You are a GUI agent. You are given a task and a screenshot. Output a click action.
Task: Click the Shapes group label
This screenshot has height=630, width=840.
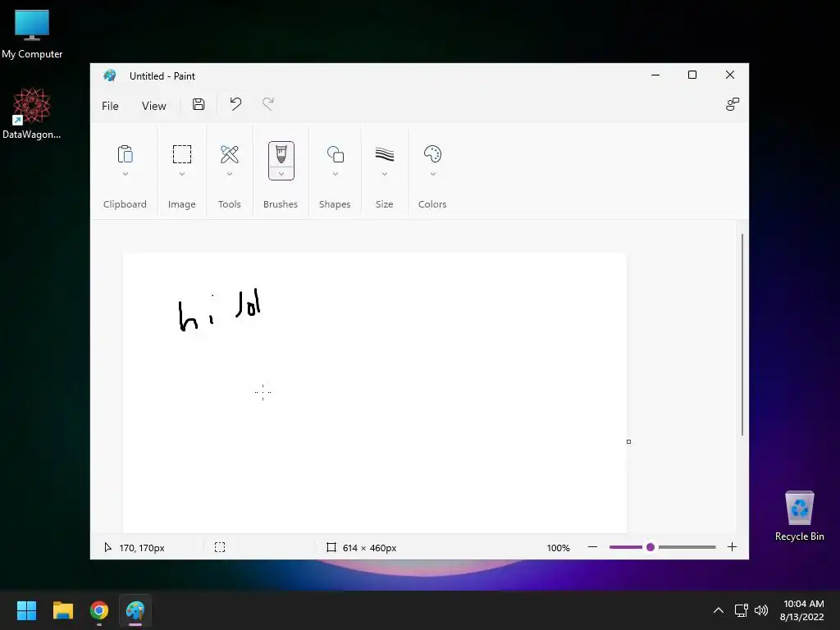(x=335, y=204)
